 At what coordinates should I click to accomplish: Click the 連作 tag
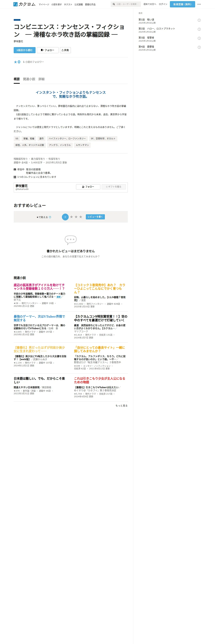[x=42, y=139]
